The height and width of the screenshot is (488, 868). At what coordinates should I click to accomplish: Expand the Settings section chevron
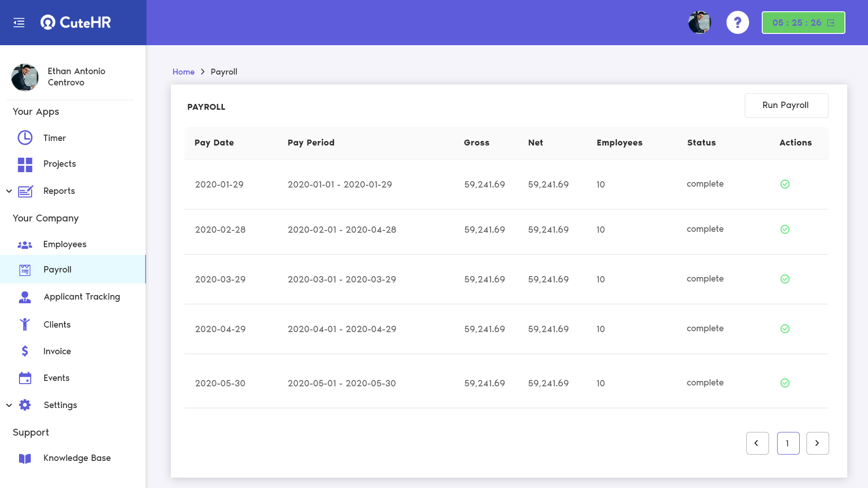coord(9,405)
